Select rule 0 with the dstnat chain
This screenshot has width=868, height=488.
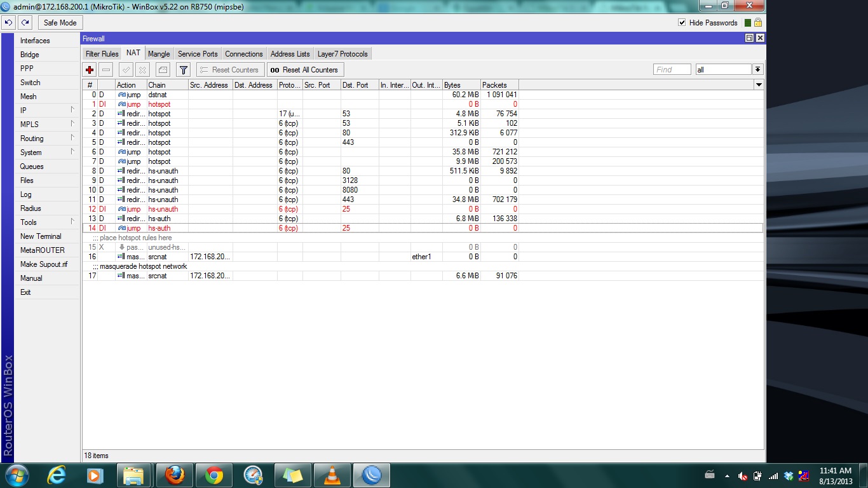tap(423, 95)
